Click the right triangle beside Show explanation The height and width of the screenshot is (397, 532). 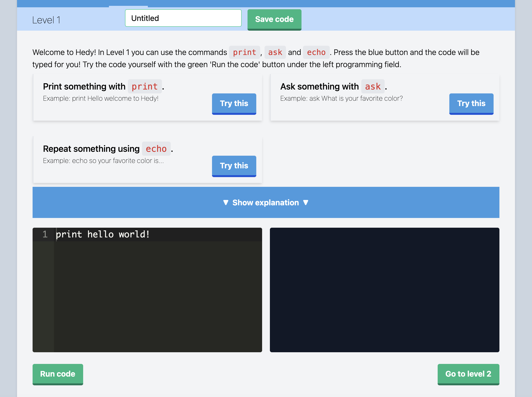tap(306, 202)
